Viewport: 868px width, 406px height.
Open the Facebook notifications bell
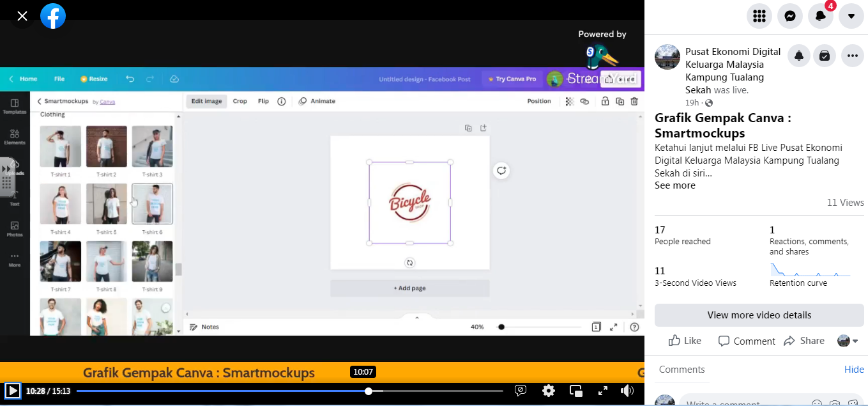point(821,16)
